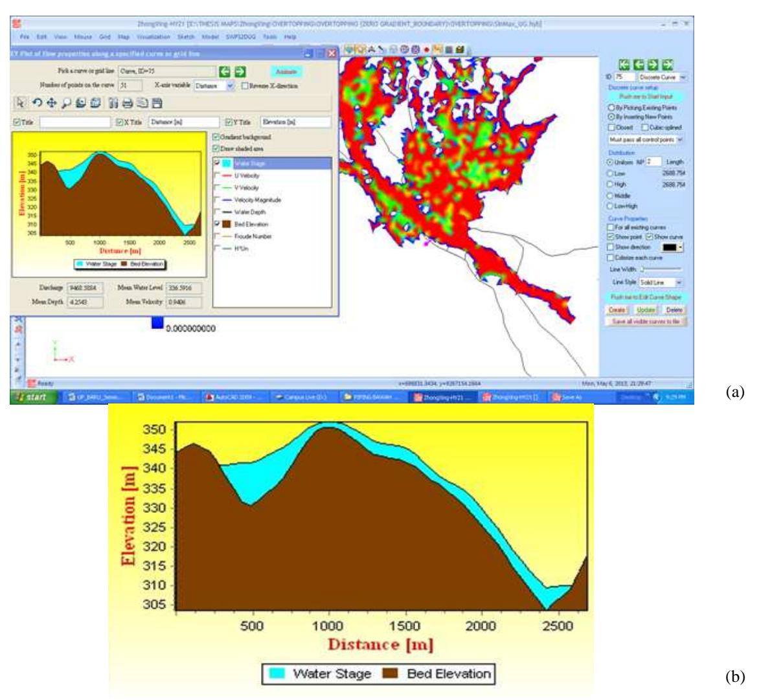The width and height of the screenshot is (761, 700).
Task: Open Must pass all control points dropdown
Action: (679, 140)
